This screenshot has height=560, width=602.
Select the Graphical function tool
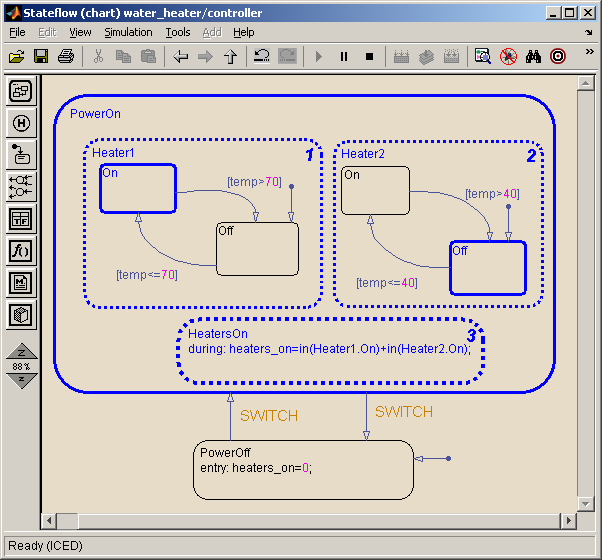pos(21,251)
